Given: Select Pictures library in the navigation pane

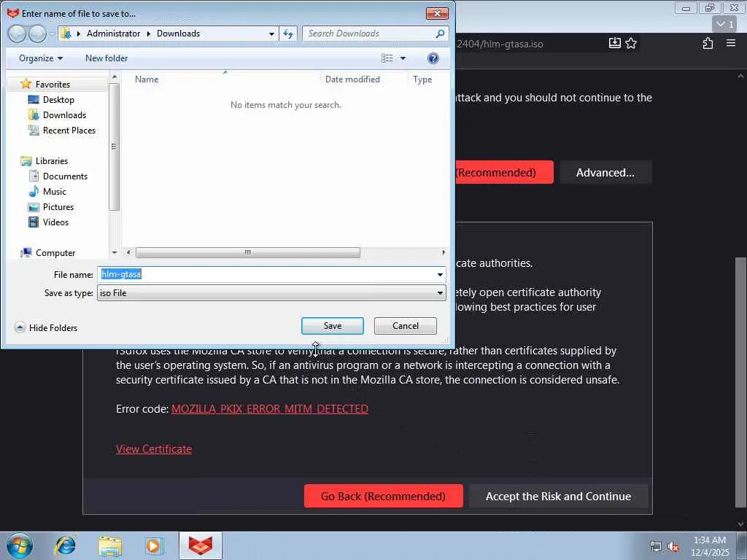Looking at the screenshot, I should (x=58, y=206).
